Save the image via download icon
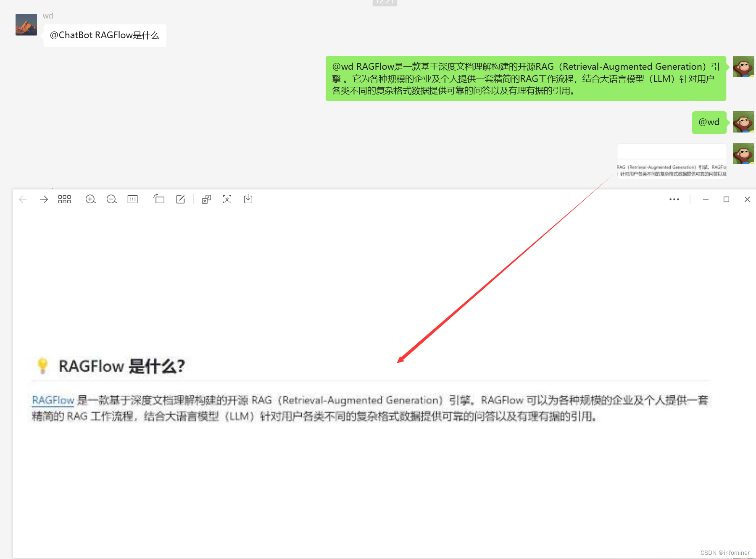756x559 pixels. point(248,199)
